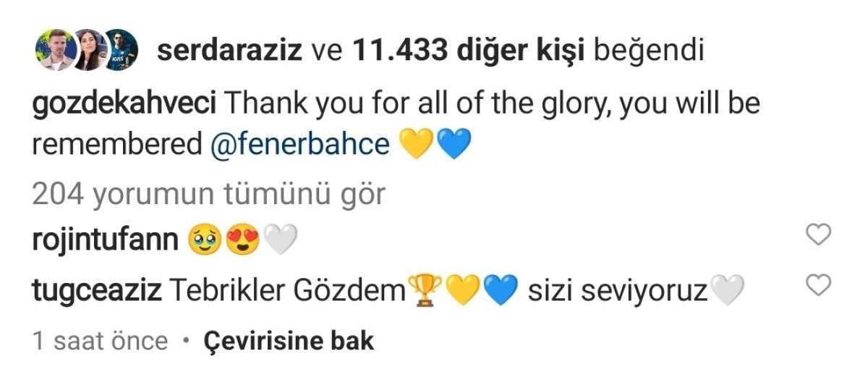Image resolution: width=868 pixels, height=377 pixels.
Task: Tap the heart beside tugceaziz's comment
Action: 818,286
